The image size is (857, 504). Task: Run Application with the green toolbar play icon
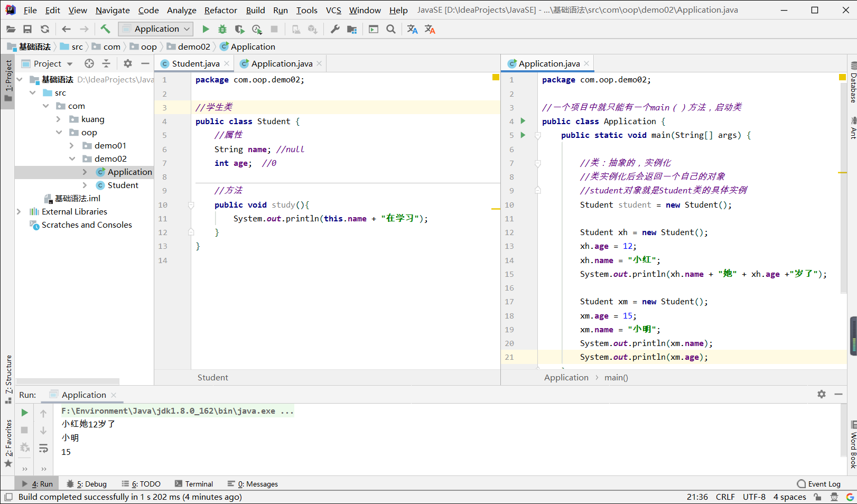pos(206,29)
